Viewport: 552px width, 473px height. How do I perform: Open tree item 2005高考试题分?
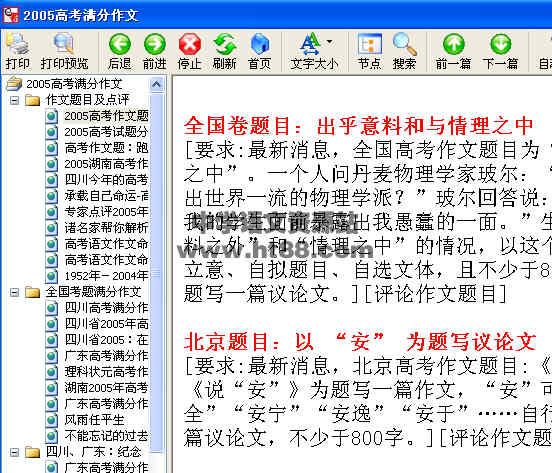click(106, 132)
